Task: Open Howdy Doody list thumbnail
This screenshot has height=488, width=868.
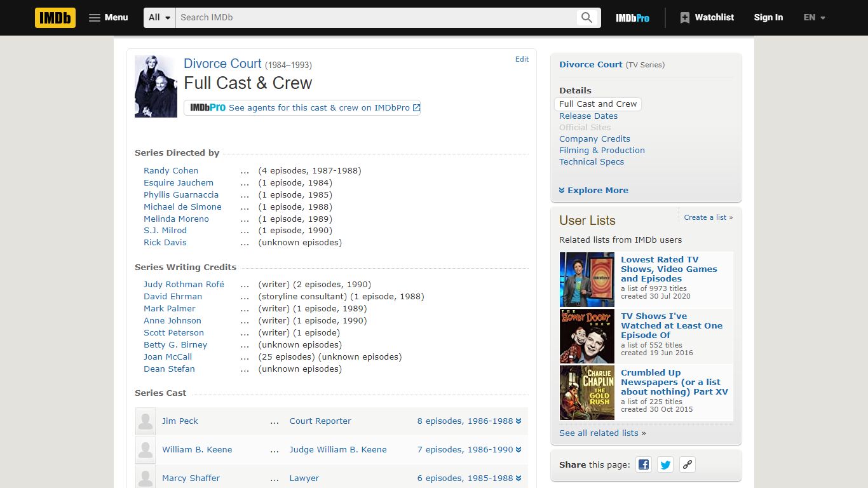Action: pyautogui.click(x=587, y=336)
